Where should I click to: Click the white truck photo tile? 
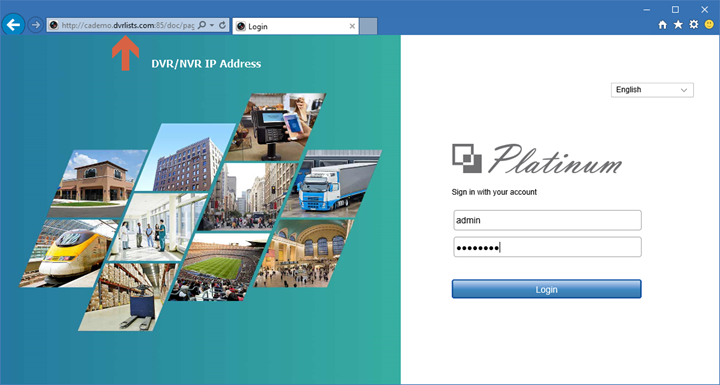[332, 184]
